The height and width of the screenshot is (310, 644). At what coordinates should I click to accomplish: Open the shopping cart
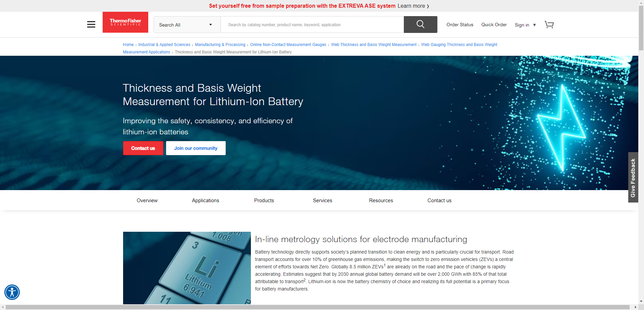point(549,25)
